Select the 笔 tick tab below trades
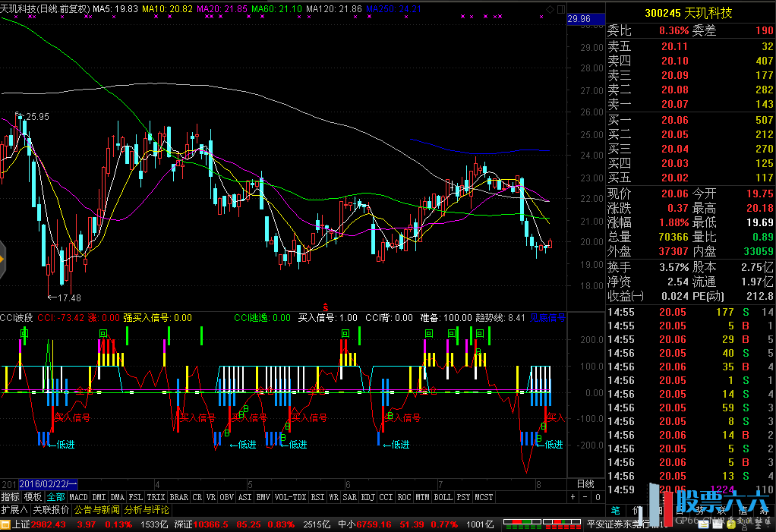 tap(615, 509)
